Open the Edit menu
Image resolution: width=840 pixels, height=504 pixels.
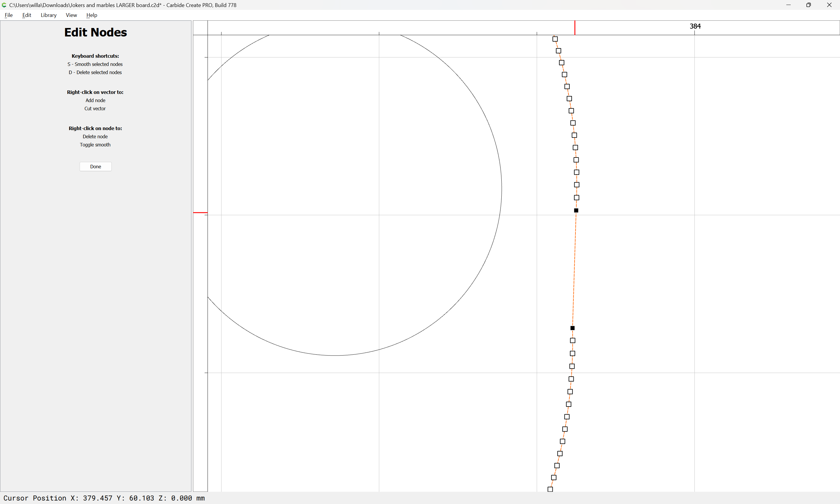(27, 15)
